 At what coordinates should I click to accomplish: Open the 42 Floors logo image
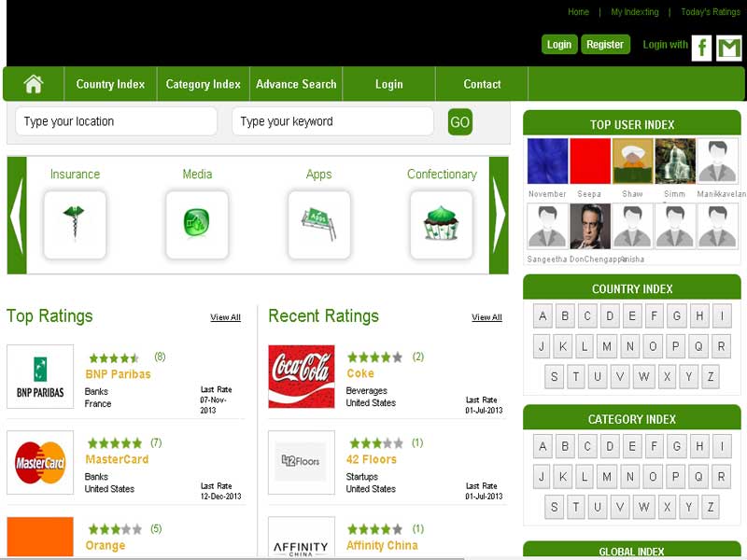pos(302,462)
